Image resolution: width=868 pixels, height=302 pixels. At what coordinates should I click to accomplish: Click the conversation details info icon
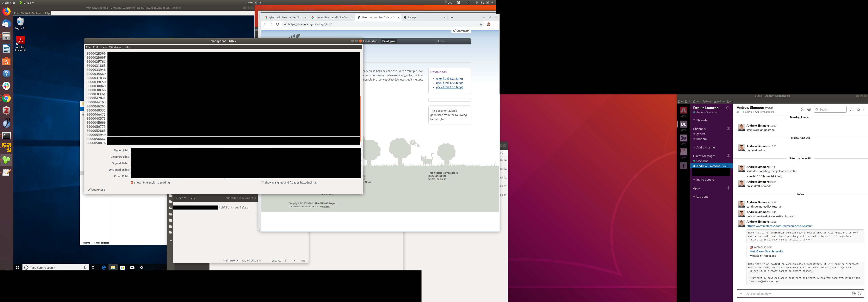click(x=803, y=109)
